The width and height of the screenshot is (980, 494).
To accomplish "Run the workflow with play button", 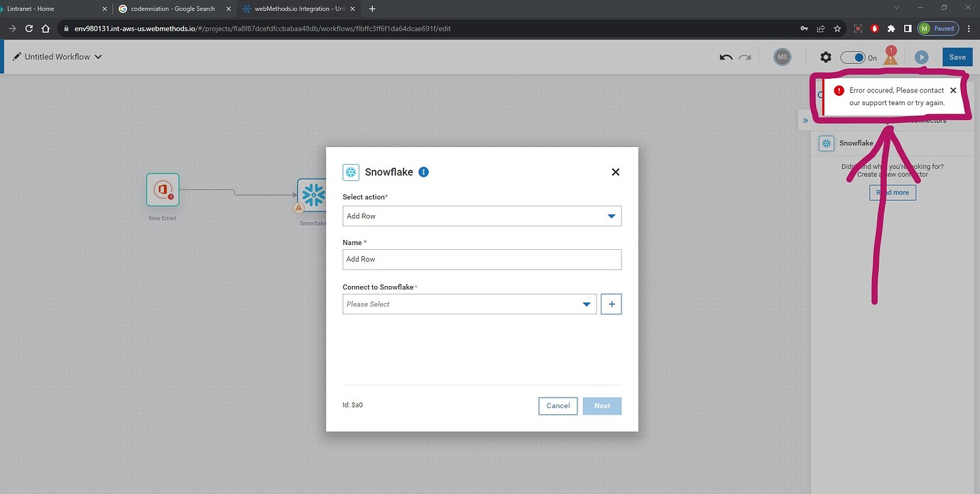I will [x=921, y=57].
